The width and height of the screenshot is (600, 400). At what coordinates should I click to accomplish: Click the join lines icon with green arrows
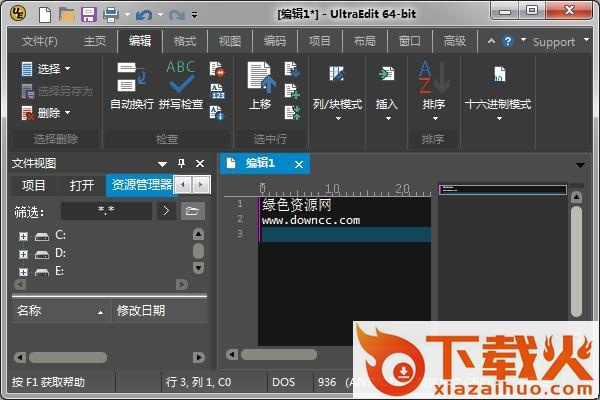point(292,113)
